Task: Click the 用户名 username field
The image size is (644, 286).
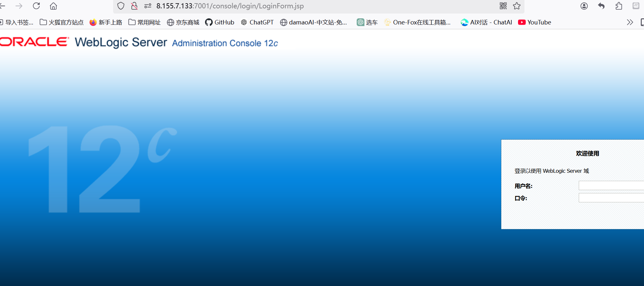Action: (611, 186)
